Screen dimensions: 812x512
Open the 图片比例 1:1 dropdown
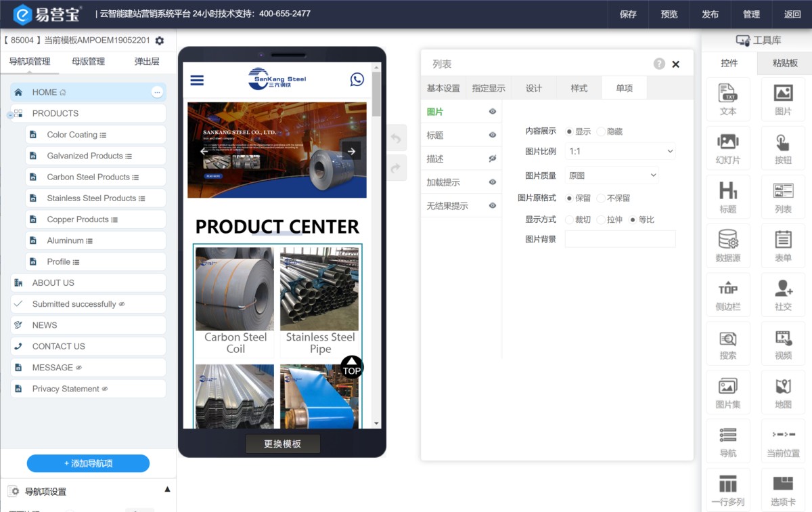point(620,152)
